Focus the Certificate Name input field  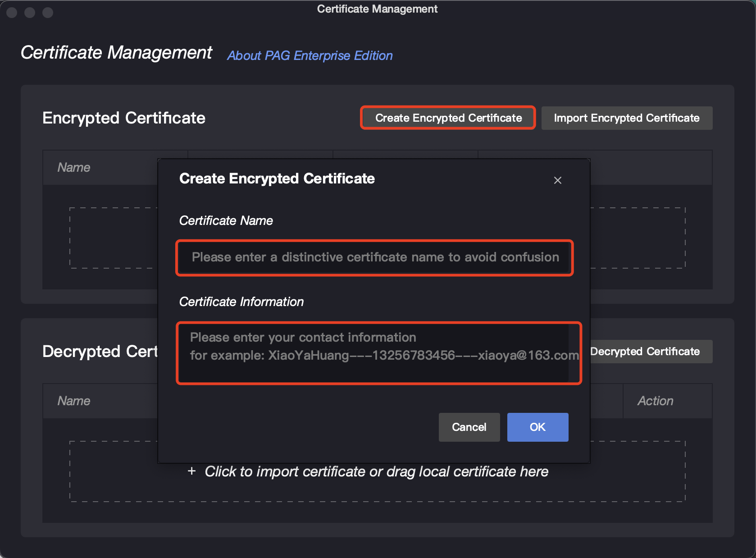[374, 257]
